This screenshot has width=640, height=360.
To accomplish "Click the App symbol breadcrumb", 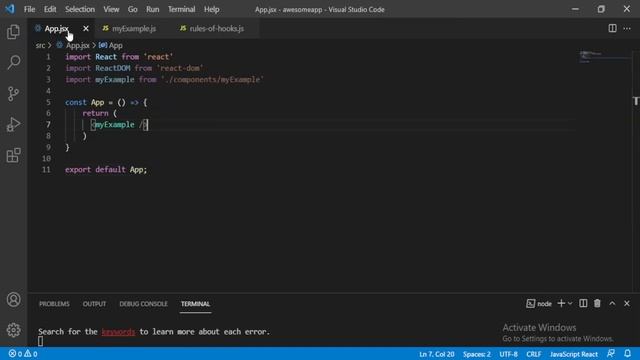I will 111,45.
